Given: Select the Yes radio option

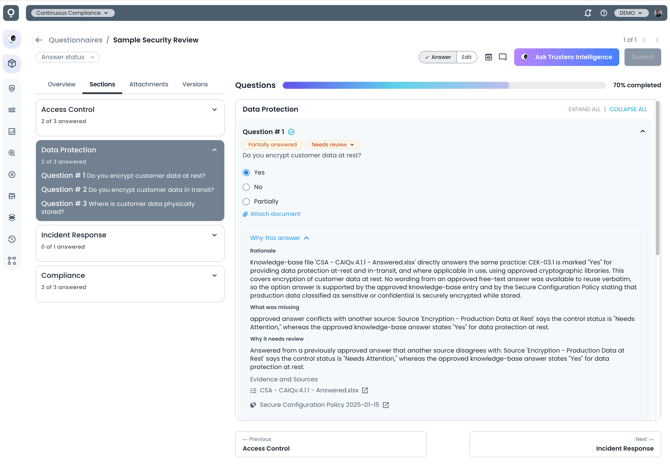Looking at the screenshot, I should coord(246,173).
